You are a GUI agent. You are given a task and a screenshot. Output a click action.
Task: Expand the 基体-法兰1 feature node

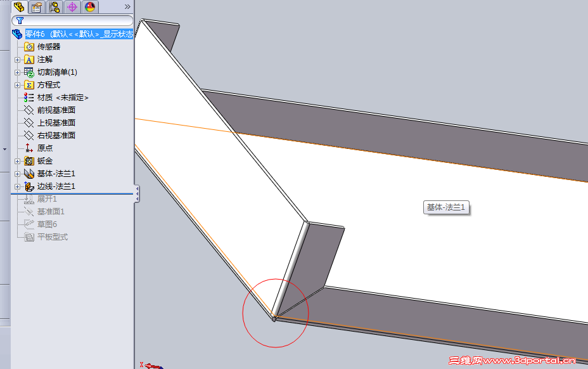pos(17,174)
